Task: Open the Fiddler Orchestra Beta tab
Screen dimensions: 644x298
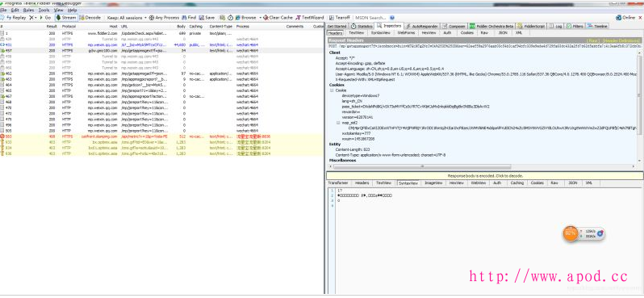Action: (492, 26)
